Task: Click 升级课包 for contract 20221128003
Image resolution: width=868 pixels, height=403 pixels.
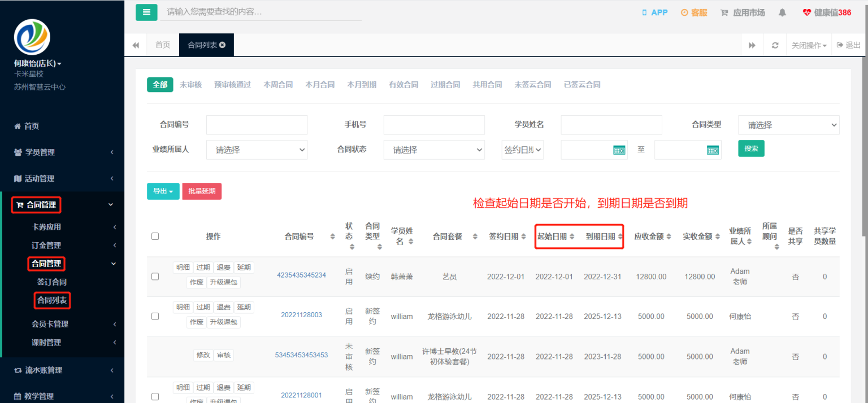Action: pyautogui.click(x=224, y=322)
